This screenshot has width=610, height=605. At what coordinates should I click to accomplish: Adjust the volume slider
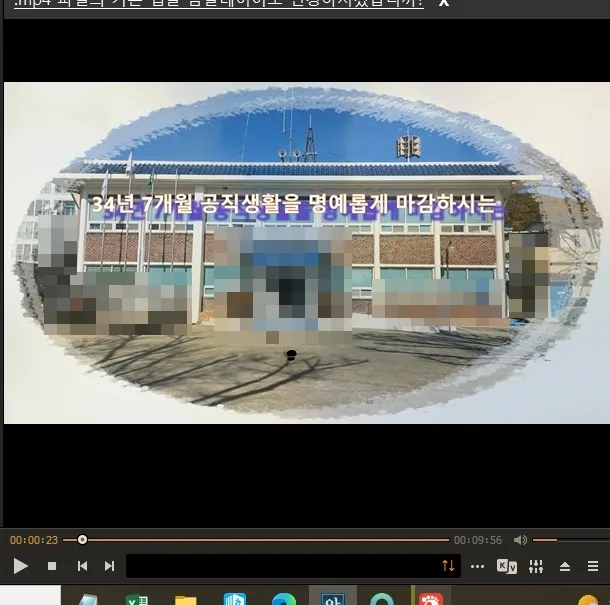coord(570,540)
